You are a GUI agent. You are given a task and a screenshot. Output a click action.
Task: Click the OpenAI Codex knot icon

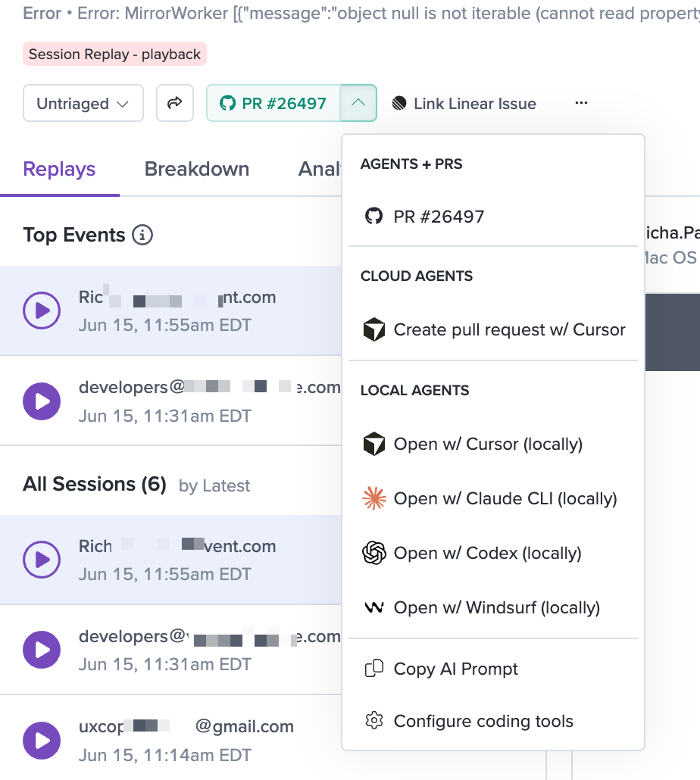pyautogui.click(x=374, y=553)
